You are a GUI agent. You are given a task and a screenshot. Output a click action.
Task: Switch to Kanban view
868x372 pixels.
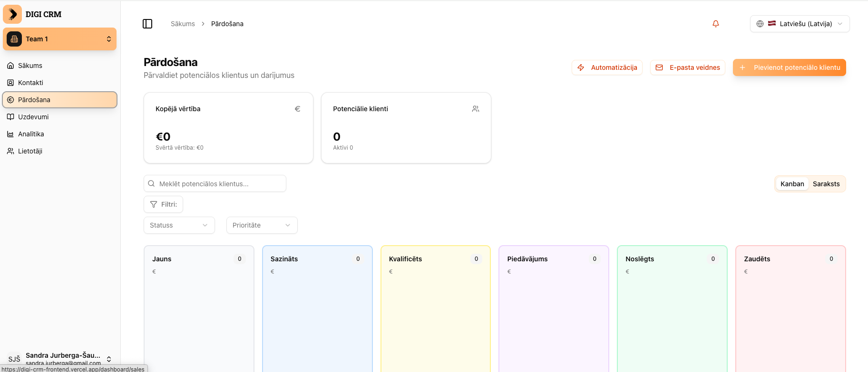(x=792, y=184)
